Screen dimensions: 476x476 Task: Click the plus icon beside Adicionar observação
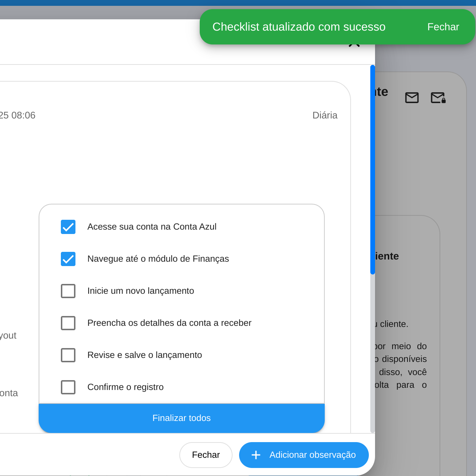point(256,455)
